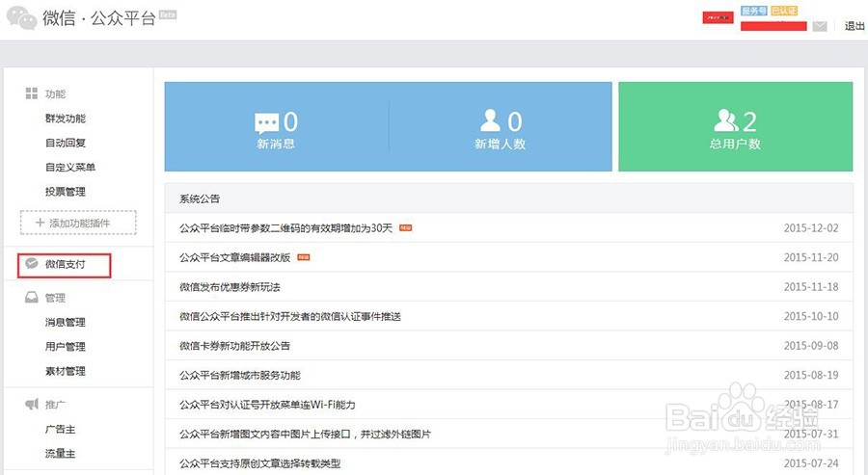
Task: Open 群发功能 in sidebar
Action: click(x=66, y=119)
